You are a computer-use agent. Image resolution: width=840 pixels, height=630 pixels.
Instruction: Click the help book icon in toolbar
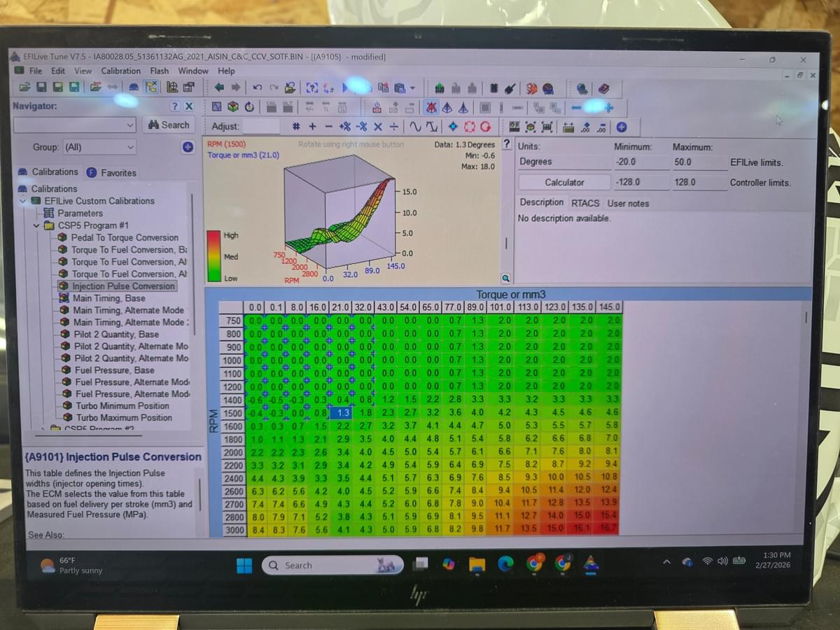coord(603,88)
